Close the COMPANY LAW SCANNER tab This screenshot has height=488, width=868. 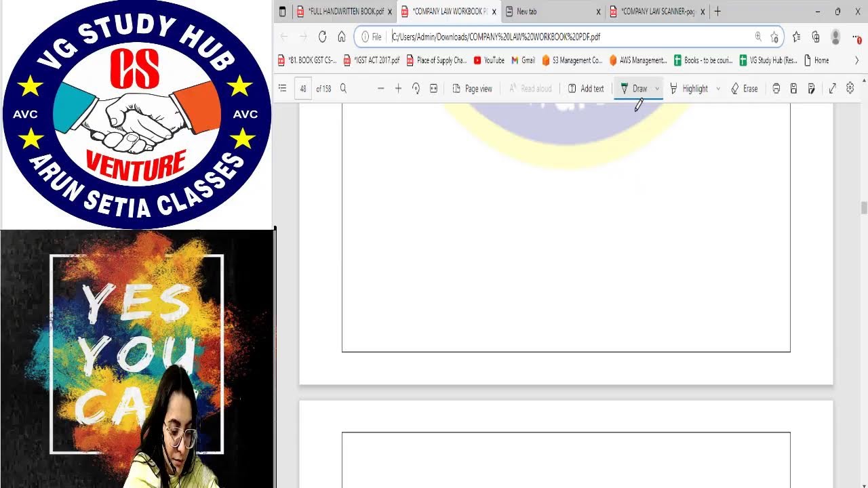(703, 12)
